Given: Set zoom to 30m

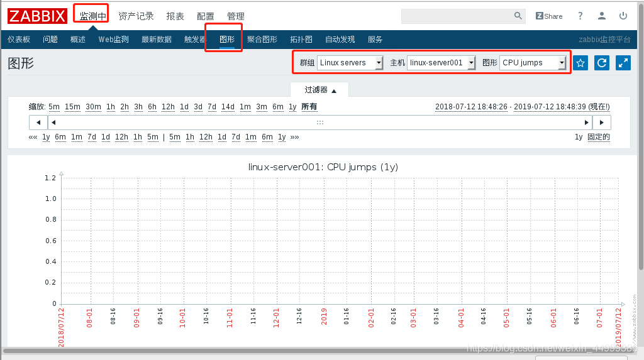Looking at the screenshot, I should point(93,107).
